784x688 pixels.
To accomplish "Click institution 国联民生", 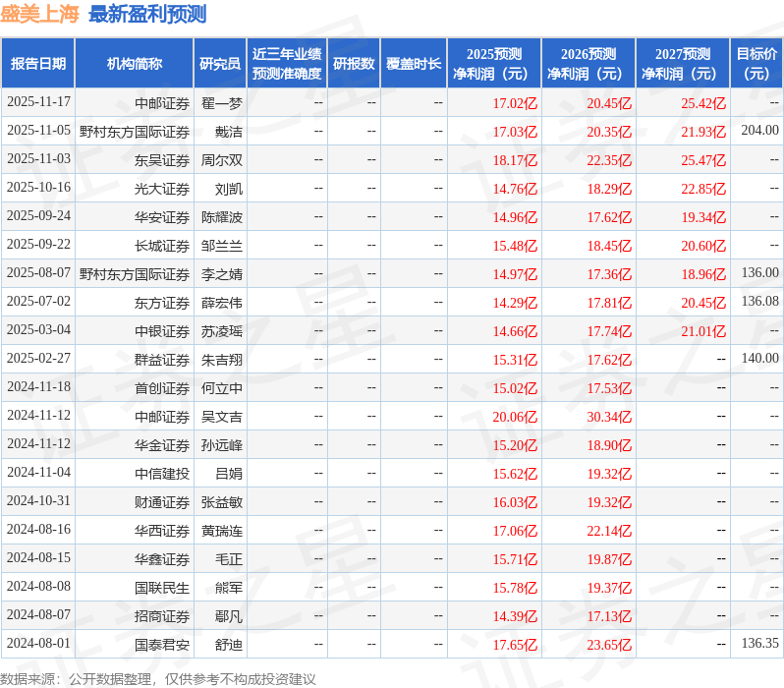I will click(x=162, y=589).
